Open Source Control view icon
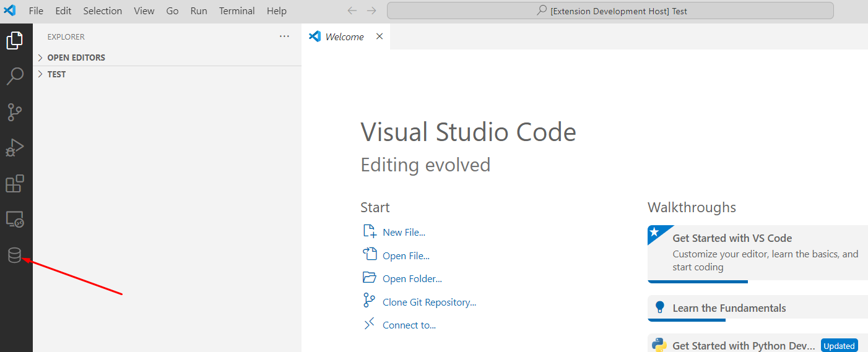 (x=15, y=112)
